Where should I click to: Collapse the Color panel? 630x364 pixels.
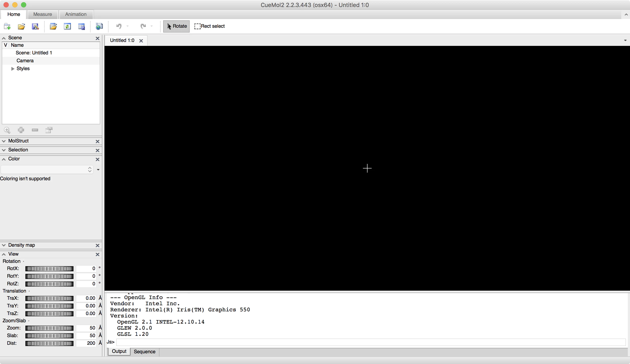coord(4,159)
